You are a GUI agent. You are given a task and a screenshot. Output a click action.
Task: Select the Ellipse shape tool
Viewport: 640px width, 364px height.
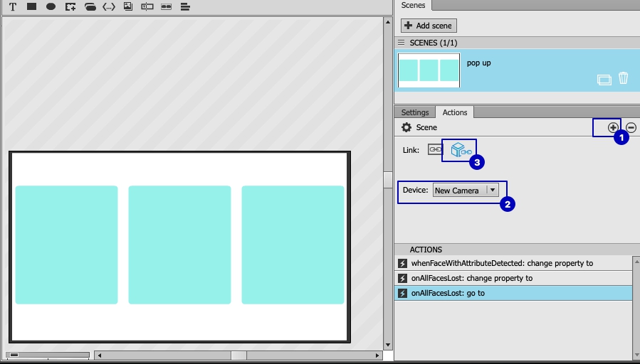(51, 6)
